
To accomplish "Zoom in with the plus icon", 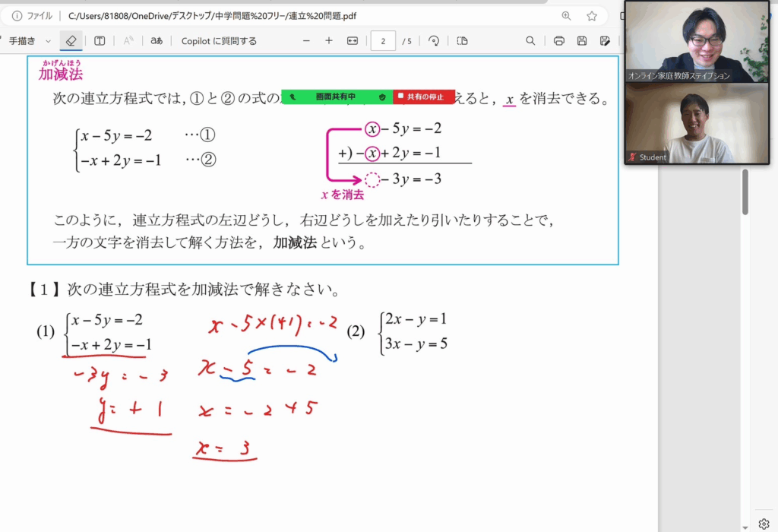I will point(329,41).
